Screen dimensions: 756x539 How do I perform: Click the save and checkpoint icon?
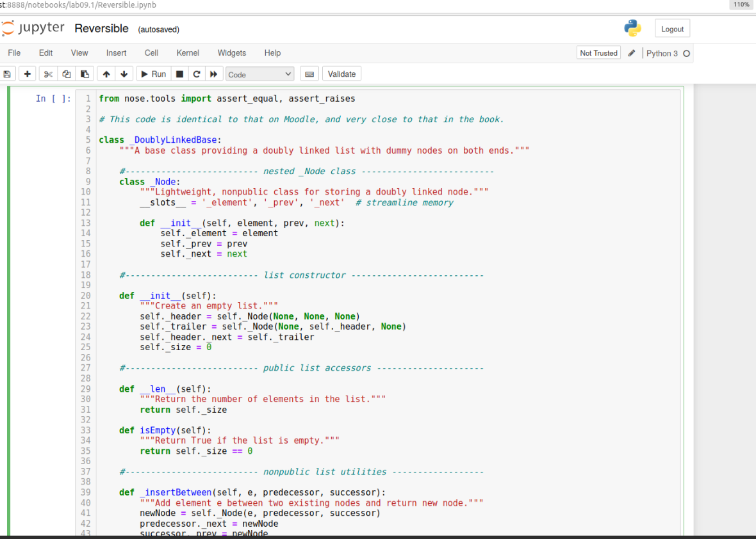pyautogui.click(x=6, y=74)
